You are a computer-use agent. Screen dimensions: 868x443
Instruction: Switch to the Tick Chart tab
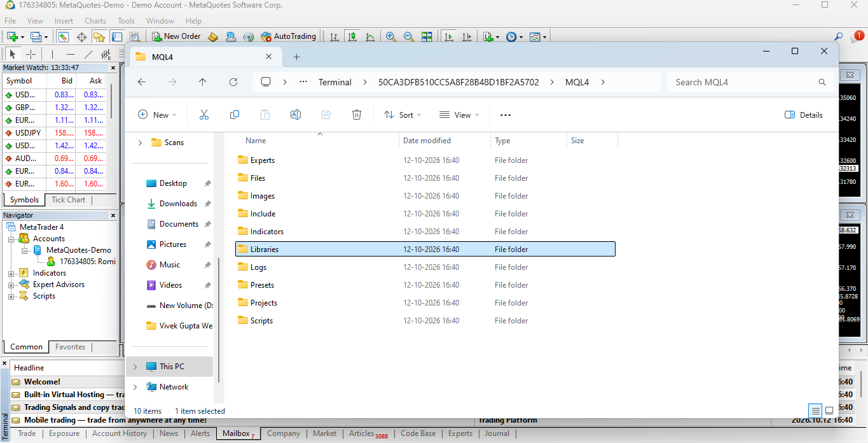[68, 200]
